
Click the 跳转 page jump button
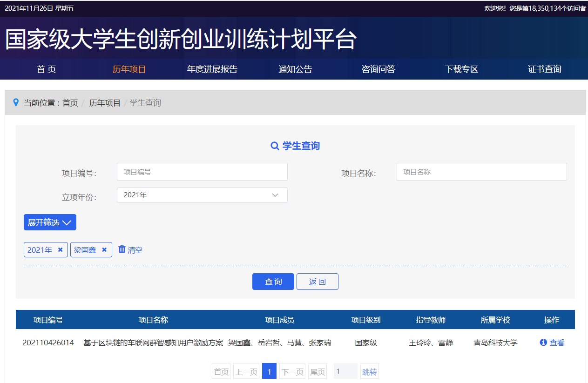point(369,371)
